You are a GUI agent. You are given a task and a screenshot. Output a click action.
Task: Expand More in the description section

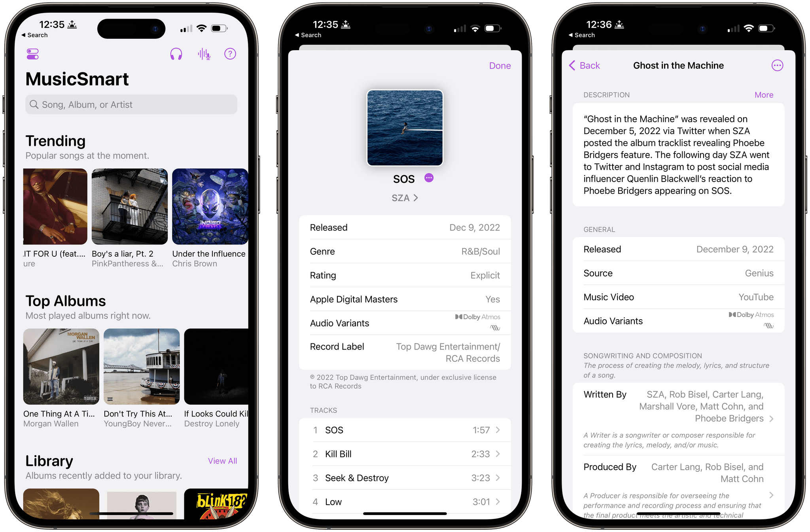point(765,95)
